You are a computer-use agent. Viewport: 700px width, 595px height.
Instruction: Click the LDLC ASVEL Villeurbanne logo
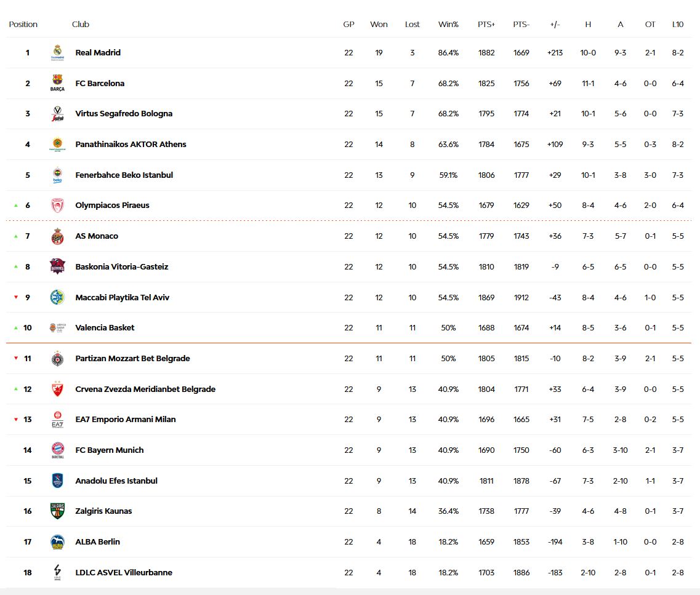pos(57,572)
